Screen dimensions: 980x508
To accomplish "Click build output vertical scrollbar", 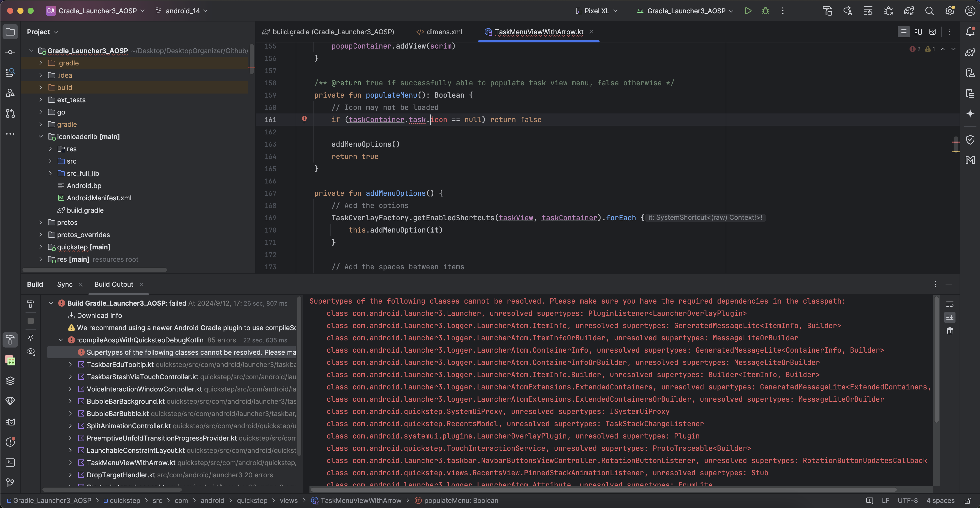I will click(x=936, y=360).
